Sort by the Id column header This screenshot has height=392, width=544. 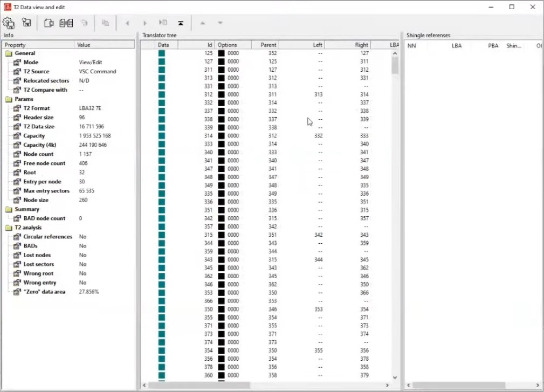pyautogui.click(x=196, y=45)
